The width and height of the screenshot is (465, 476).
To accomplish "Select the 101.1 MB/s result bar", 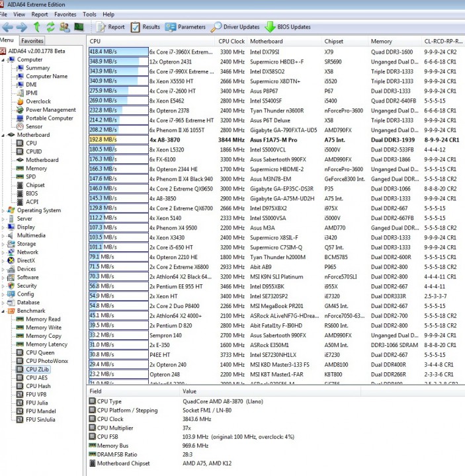I will pyautogui.click(x=118, y=247).
